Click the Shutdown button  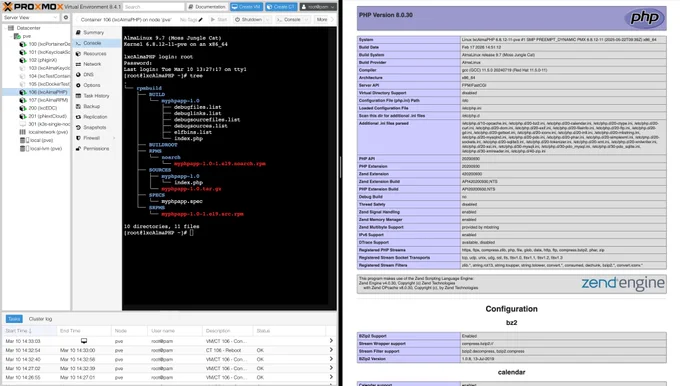pyautogui.click(x=248, y=20)
